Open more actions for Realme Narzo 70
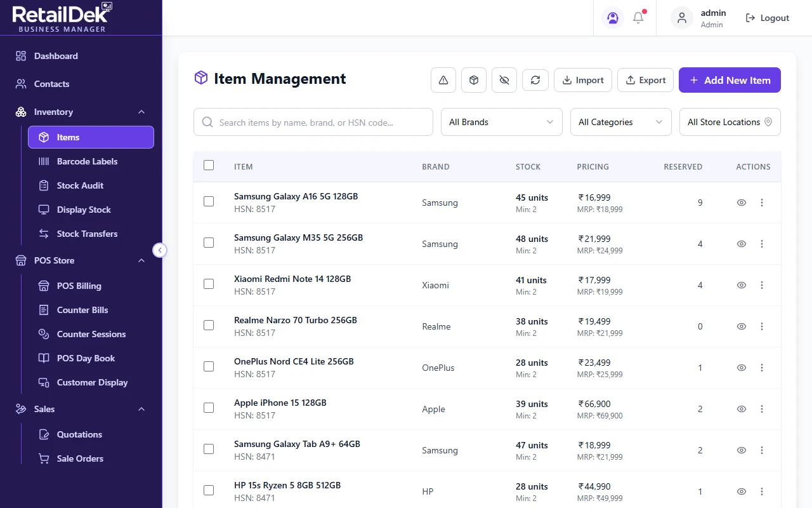Viewport: 812px width, 508px height. 762,326
